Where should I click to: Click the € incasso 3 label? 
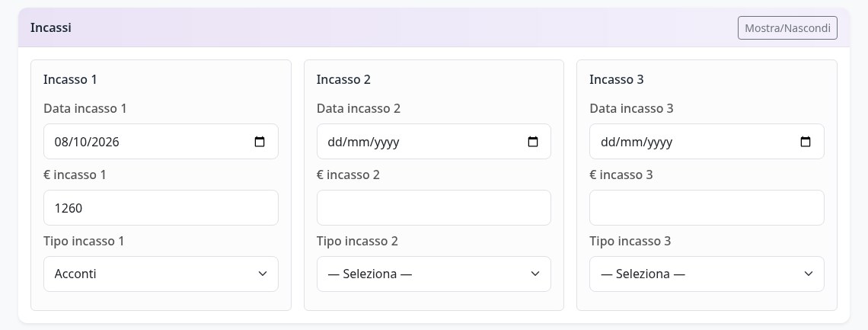pyautogui.click(x=621, y=175)
